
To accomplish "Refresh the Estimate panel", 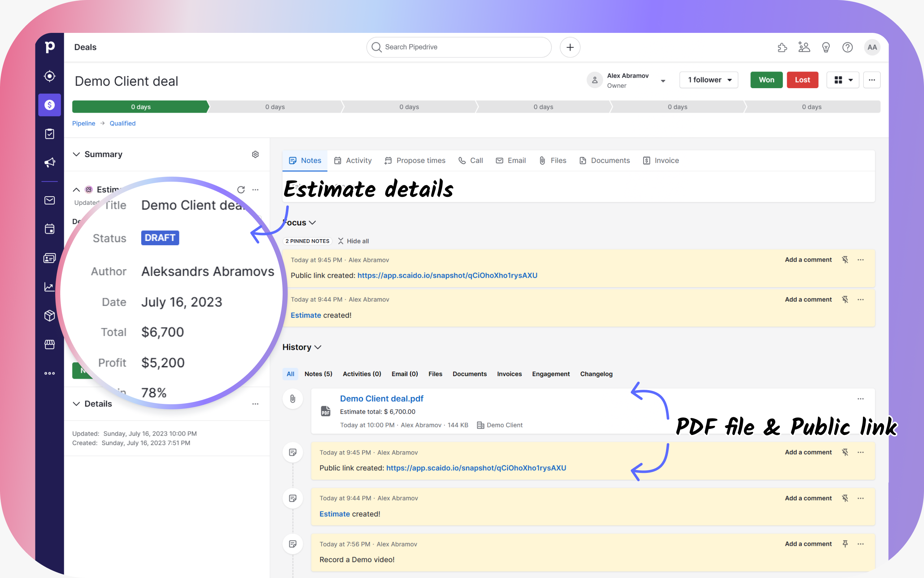I will 241,190.
